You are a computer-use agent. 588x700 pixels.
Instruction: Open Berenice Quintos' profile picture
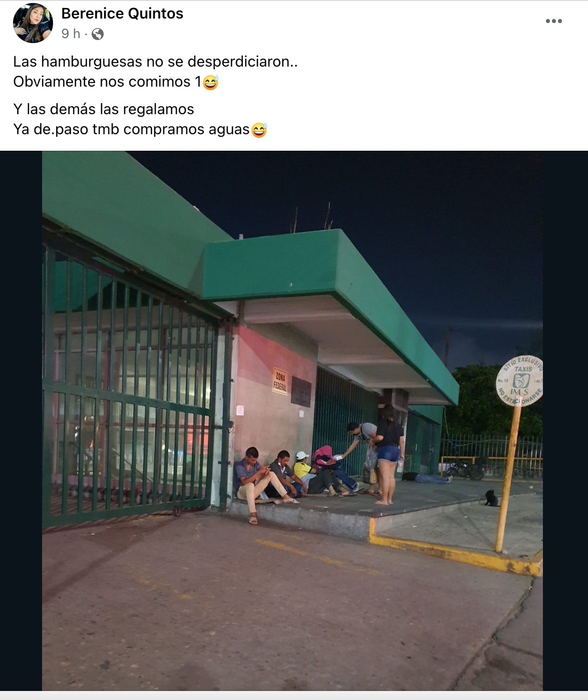click(x=33, y=23)
